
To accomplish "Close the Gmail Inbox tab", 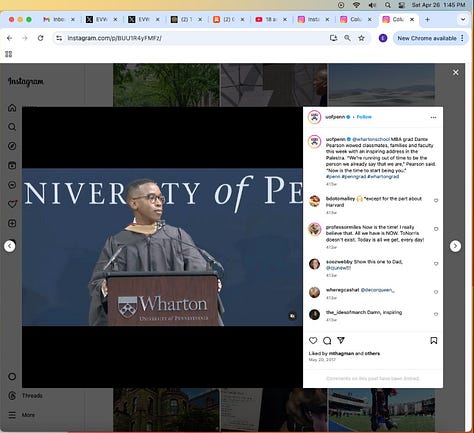I will 73,20.
